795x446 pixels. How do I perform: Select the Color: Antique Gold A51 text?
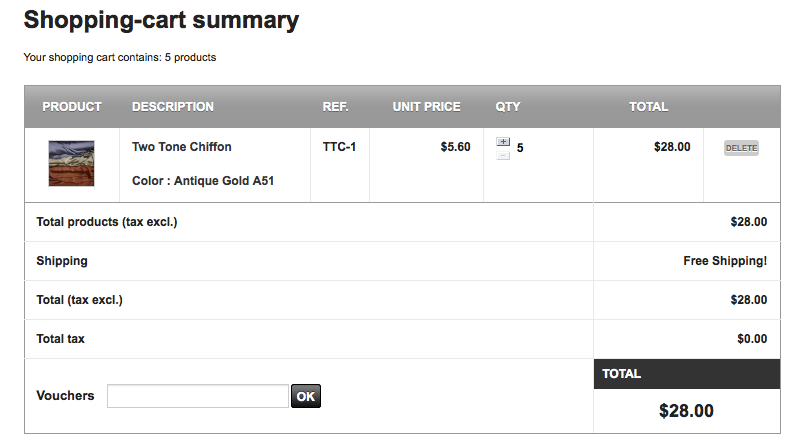coord(203,182)
